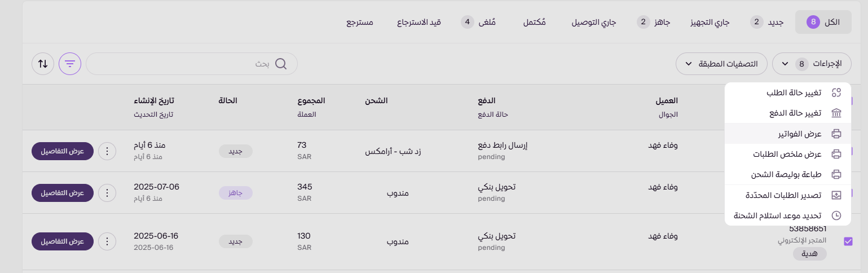Open three-dot menu for the 345 SAR order
Image resolution: width=868 pixels, height=273 pixels.
[x=107, y=193]
